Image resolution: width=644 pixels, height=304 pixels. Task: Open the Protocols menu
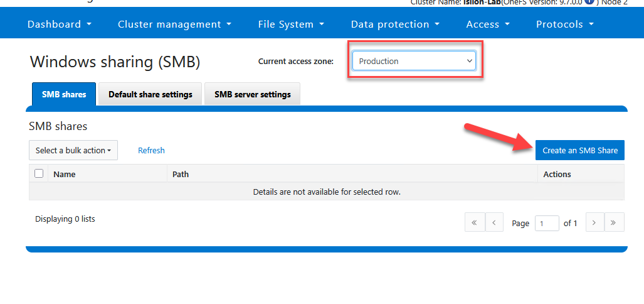pyautogui.click(x=565, y=24)
